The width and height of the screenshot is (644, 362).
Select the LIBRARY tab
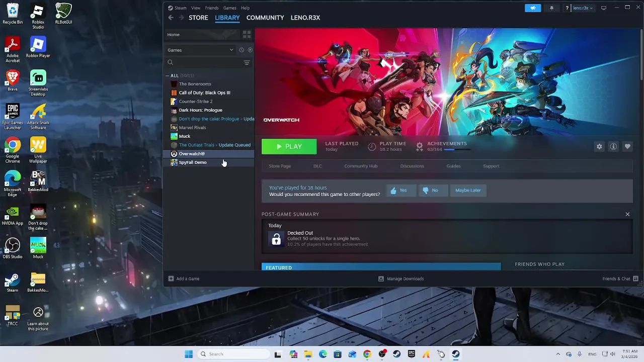[227, 18]
